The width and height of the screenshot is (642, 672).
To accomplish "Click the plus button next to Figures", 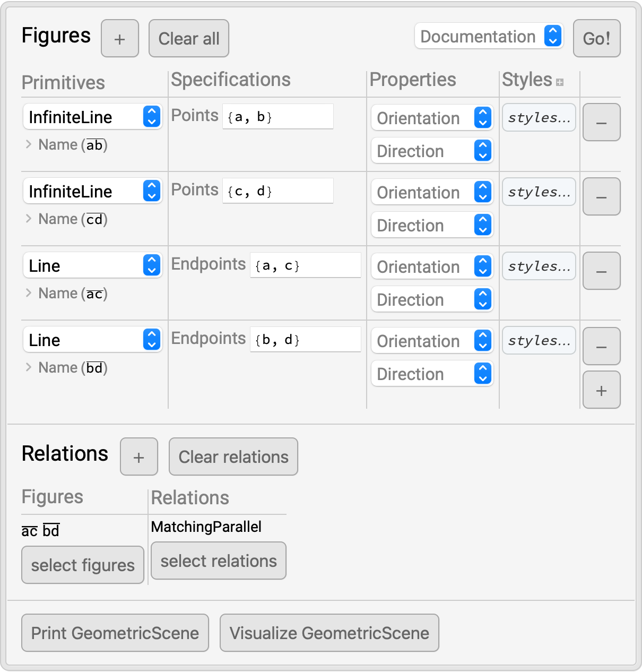I will 120,39.
